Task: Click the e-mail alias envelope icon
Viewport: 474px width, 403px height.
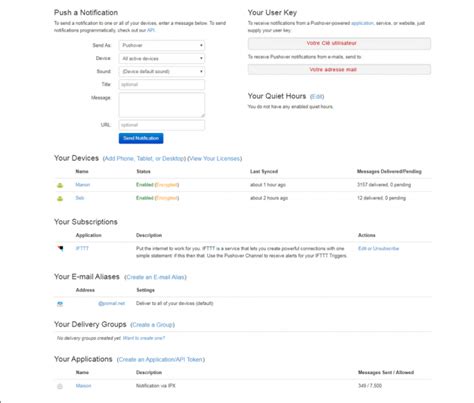Action: click(x=60, y=304)
